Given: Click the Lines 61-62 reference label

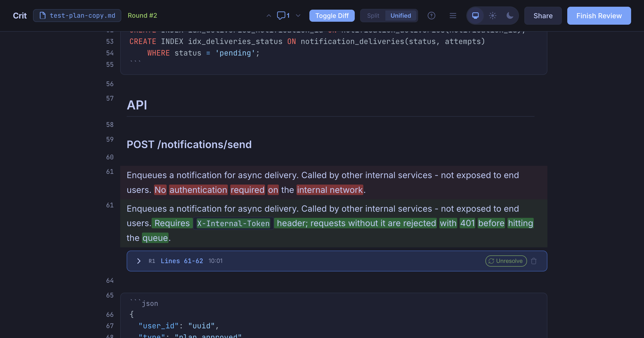Looking at the screenshot, I should point(182,261).
